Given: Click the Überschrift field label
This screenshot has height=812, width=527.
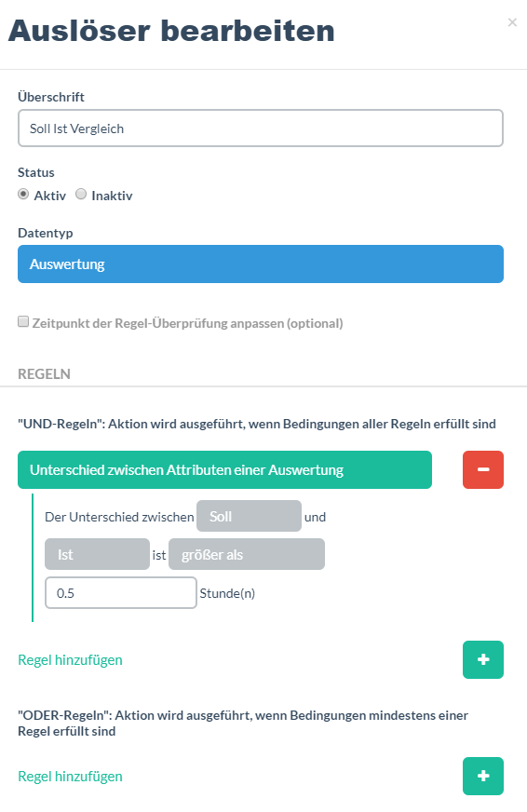Looking at the screenshot, I should pos(50,97).
